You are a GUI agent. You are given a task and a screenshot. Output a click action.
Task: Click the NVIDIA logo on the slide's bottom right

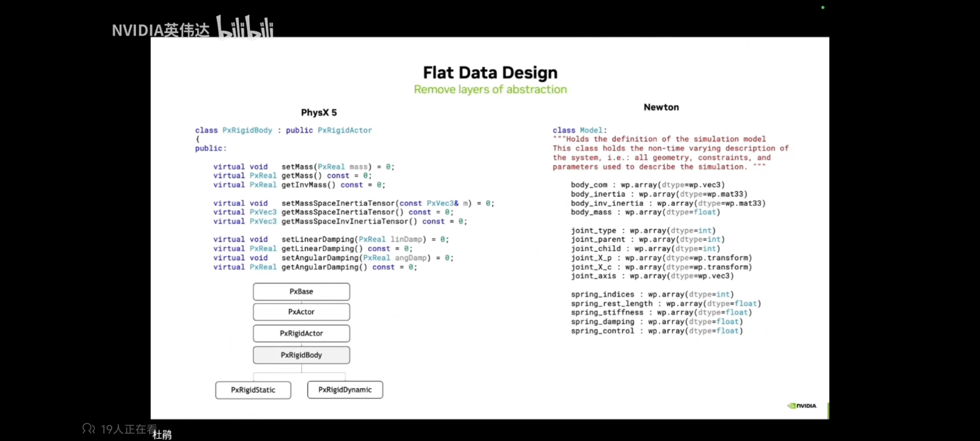click(801, 406)
